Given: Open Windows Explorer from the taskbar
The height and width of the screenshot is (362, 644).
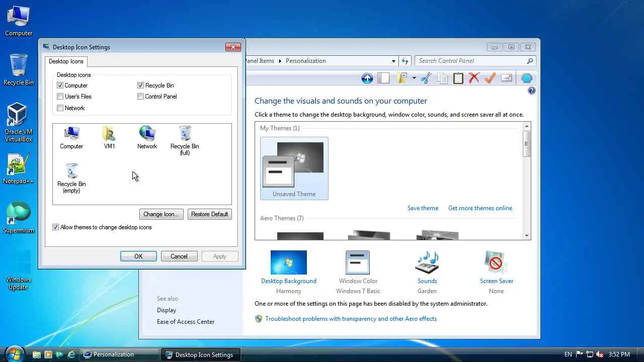Looking at the screenshot, I should click(x=36, y=354).
